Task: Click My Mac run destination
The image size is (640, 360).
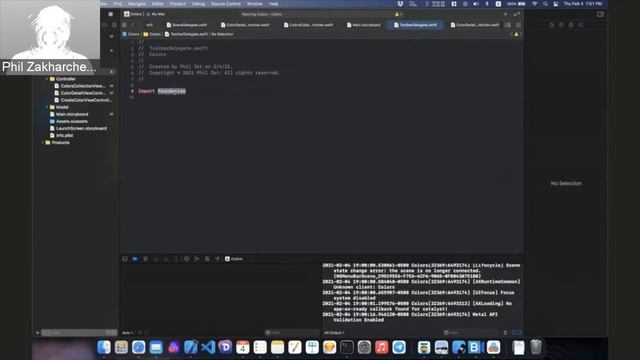Action: (x=156, y=14)
